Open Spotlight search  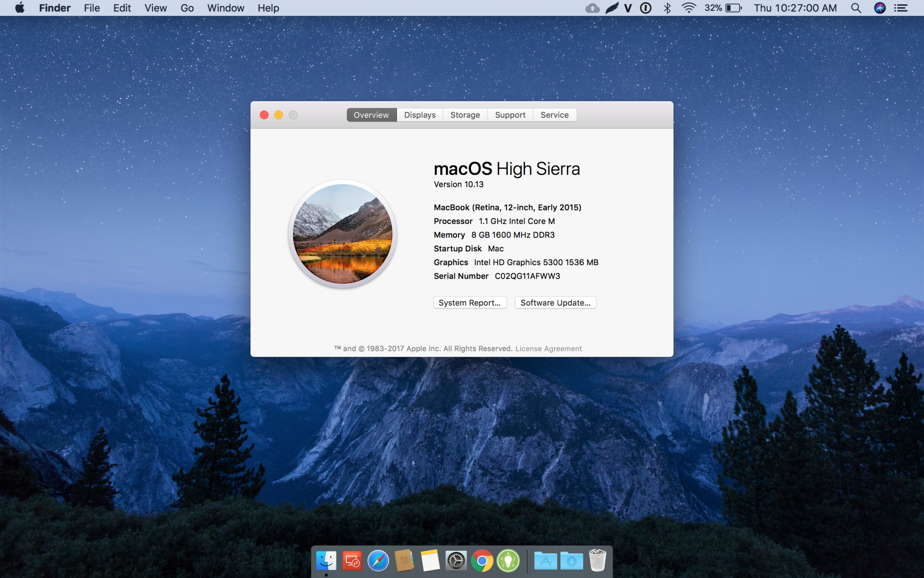856,8
